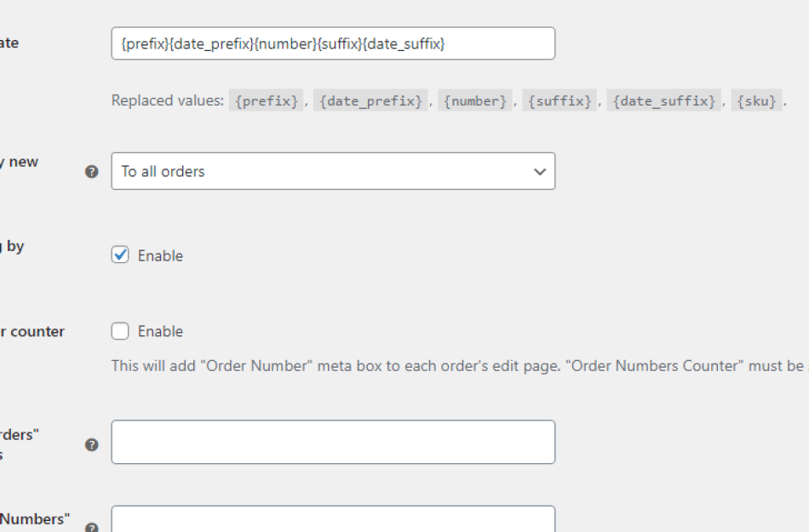
Task: Click the {number} replaced value tag
Action: point(475,100)
